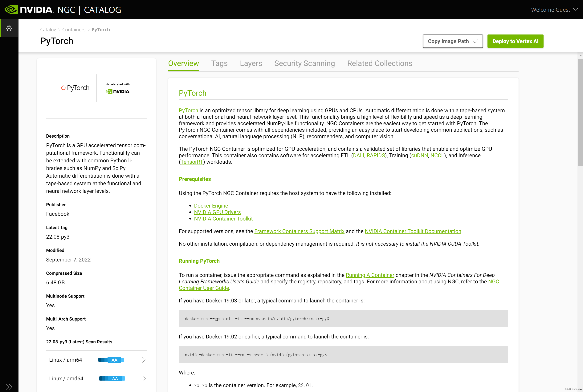The width and height of the screenshot is (583, 392).
Task: Click the PyTorch logo in the side panel
Action: [75, 88]
